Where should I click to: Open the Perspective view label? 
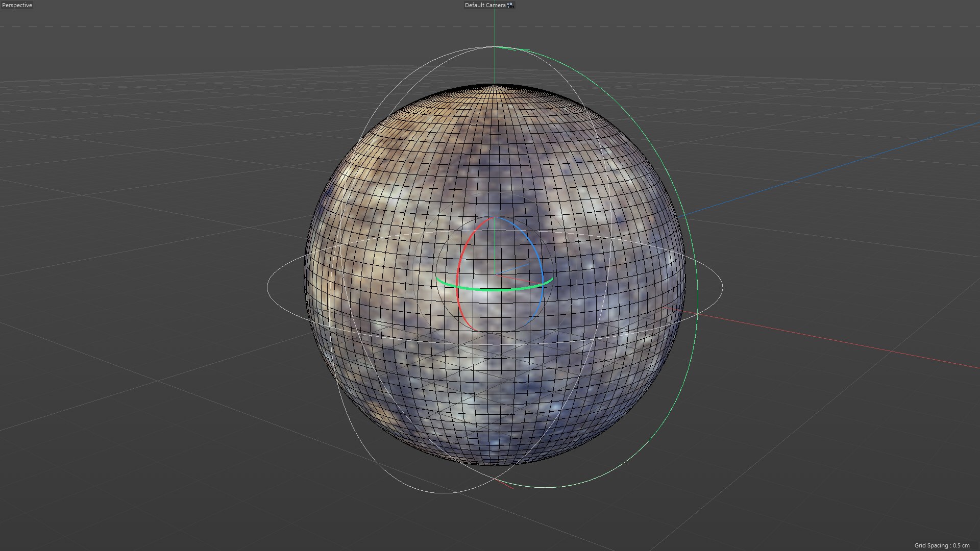17,5
